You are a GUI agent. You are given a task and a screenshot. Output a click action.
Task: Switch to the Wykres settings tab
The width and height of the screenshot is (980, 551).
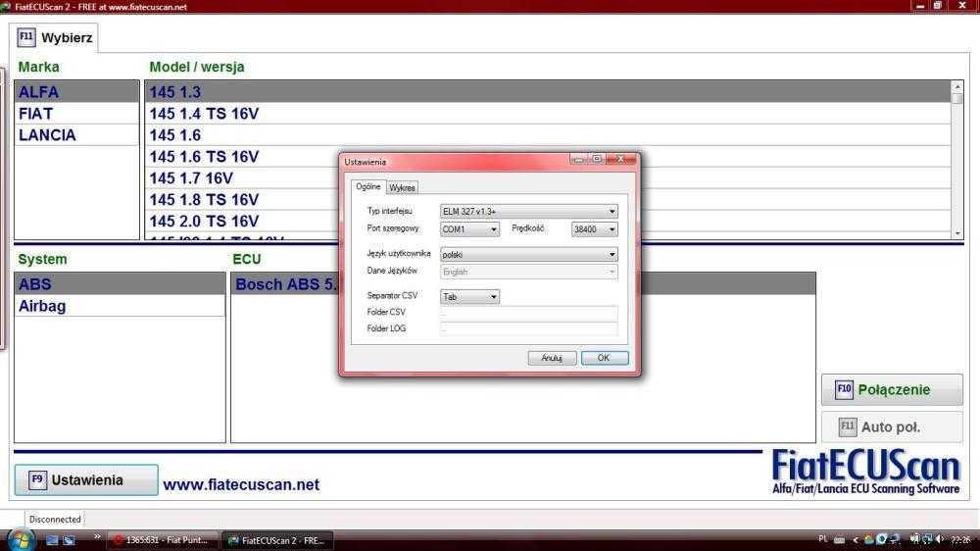pyautogui.click(x=402, y=187)
